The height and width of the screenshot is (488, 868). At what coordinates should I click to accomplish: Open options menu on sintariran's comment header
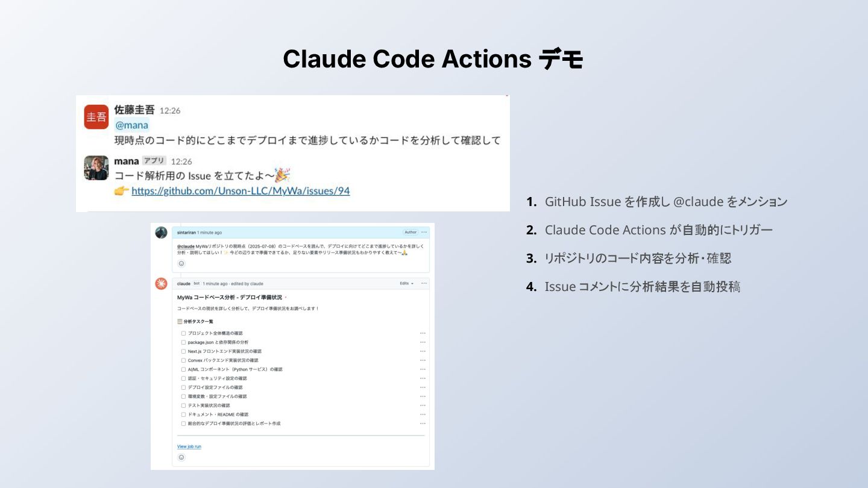(x=424, y=232)
